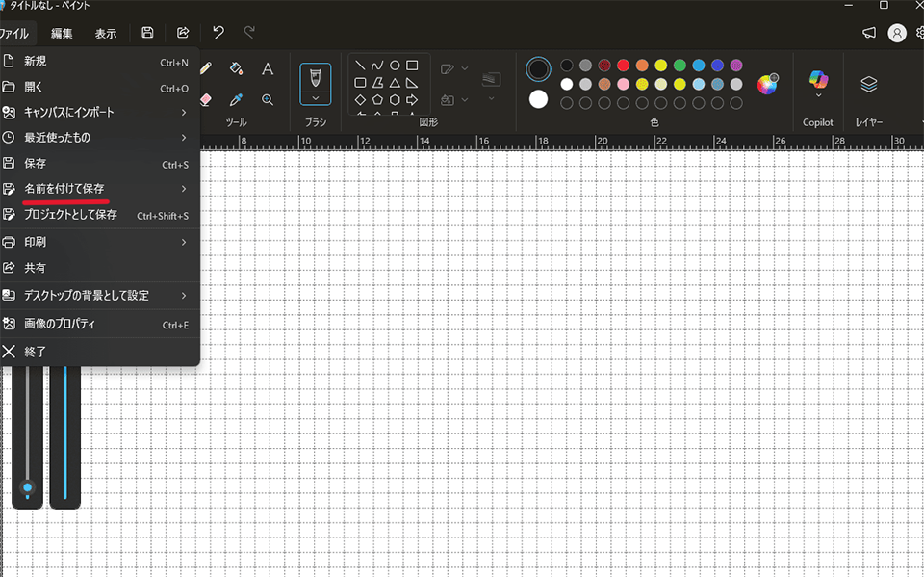This screenshot has width=924, height=577.
Task: Select the Text tool
Action: tap(268, 68)
